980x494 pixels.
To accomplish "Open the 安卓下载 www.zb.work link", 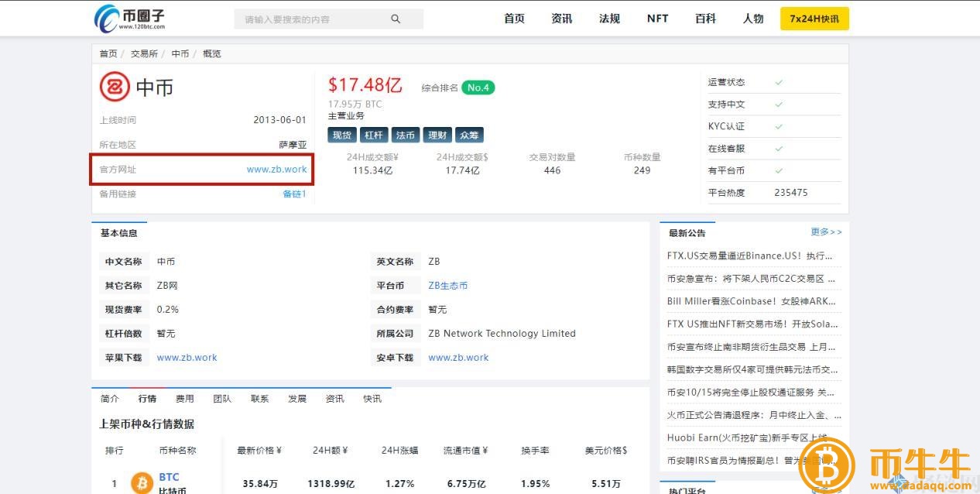I will (458, 357).
